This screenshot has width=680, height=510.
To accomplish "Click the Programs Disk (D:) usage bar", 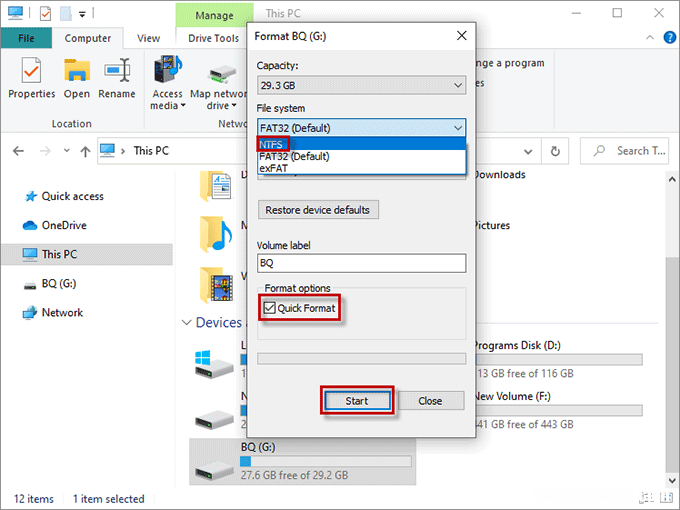I will 559,360.
